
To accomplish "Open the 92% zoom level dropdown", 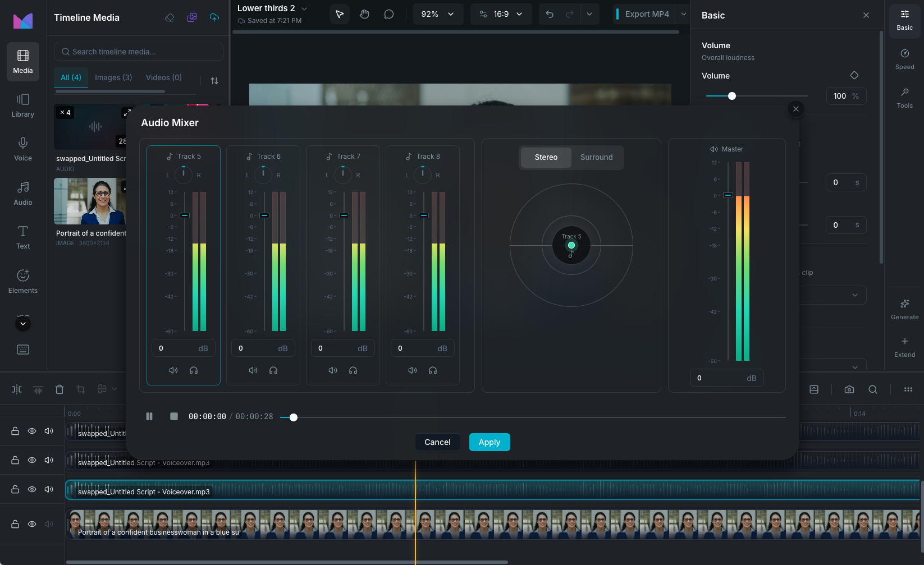I will click(438, 13).
